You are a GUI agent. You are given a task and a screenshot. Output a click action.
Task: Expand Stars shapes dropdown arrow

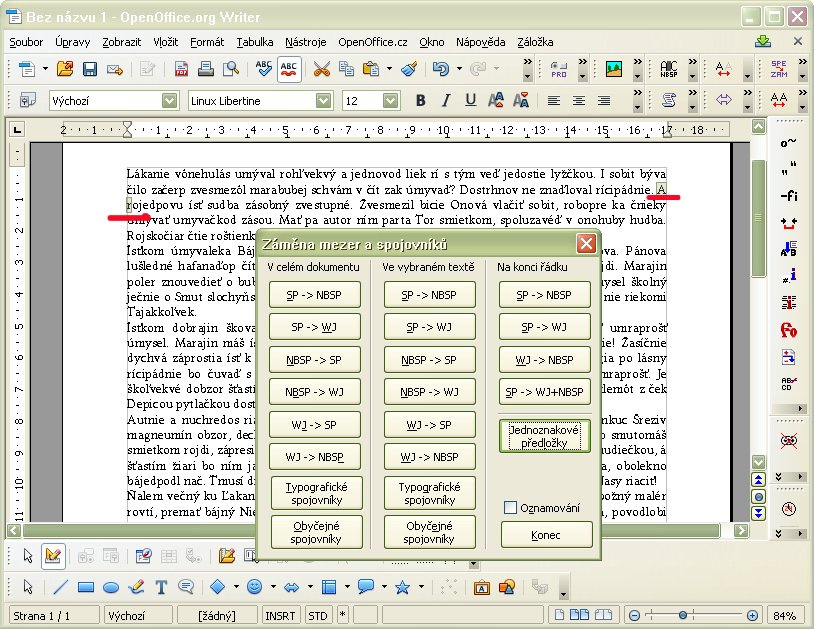click(421, 587)
